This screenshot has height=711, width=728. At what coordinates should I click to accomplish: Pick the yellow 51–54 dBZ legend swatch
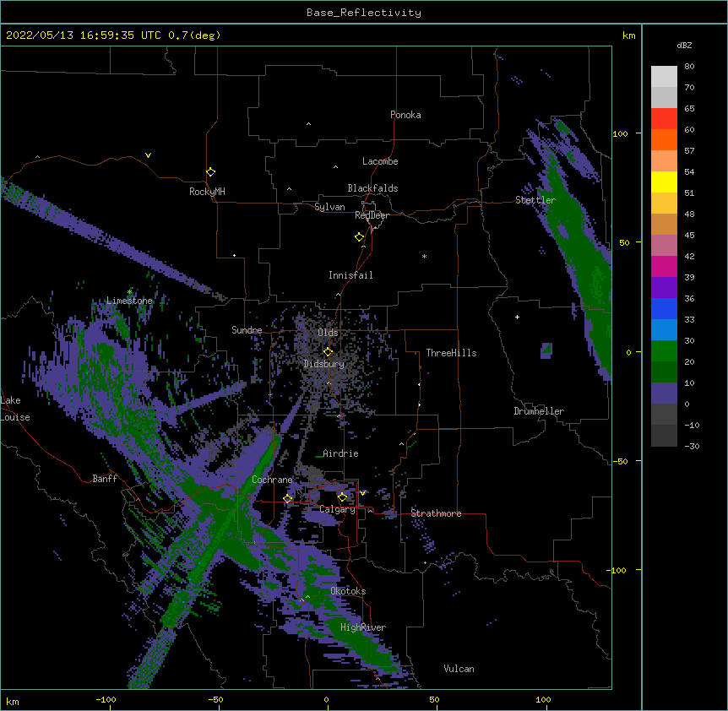tap(664, 182)
